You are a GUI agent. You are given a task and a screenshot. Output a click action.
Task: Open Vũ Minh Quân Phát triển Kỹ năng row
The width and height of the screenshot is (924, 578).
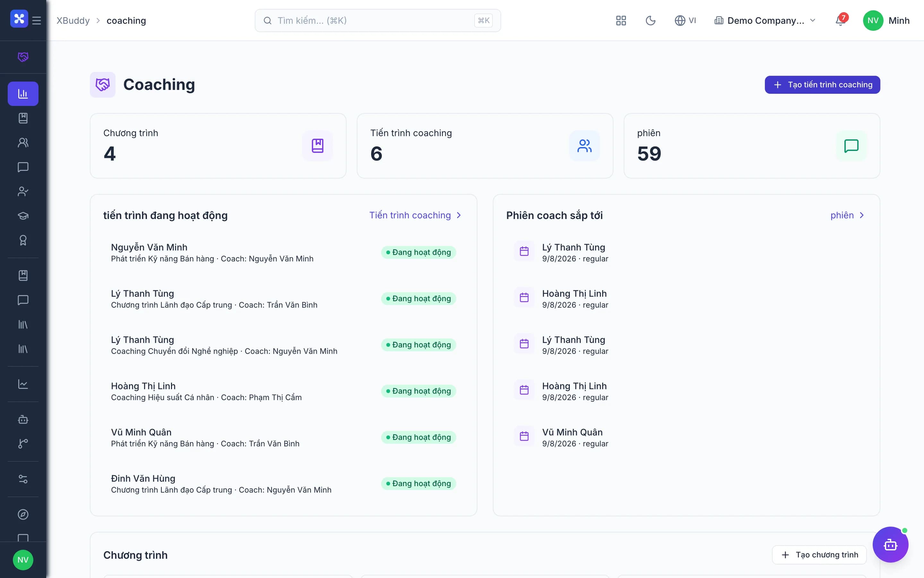(x=283, y=438)
